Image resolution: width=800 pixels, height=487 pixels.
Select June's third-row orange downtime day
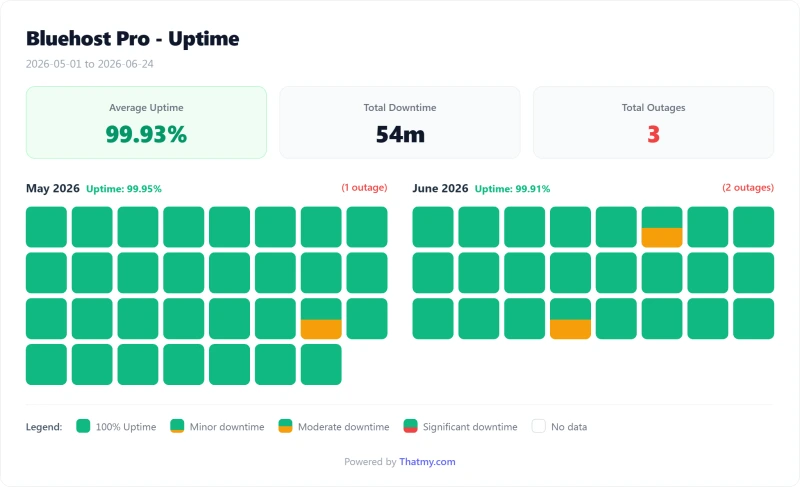click(570, 319)
